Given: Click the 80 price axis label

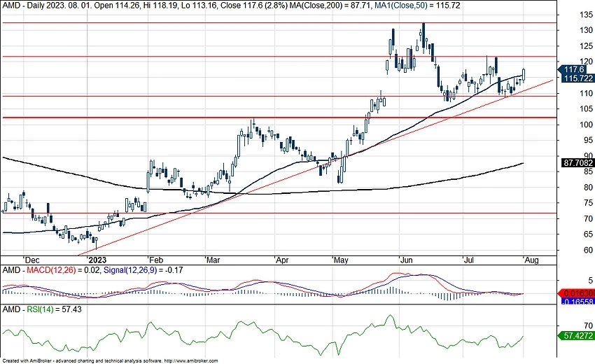Looking at the screenshot, I should point(589,188).
